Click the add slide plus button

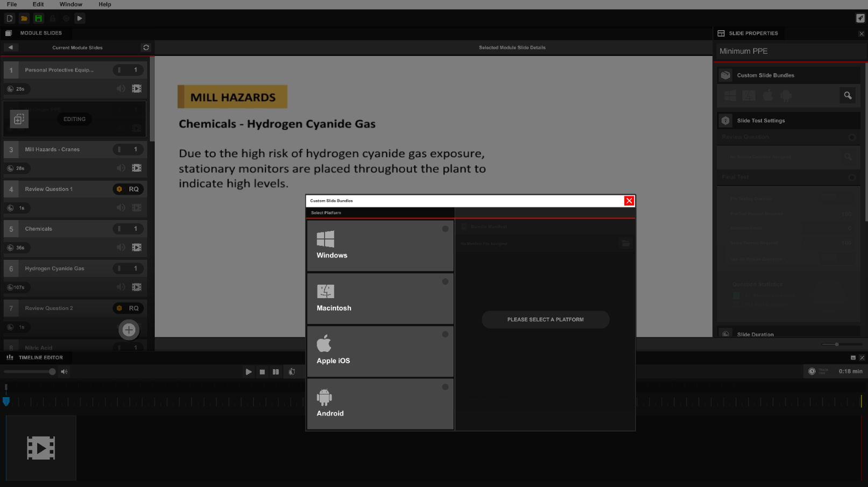[x=129, y=330]
